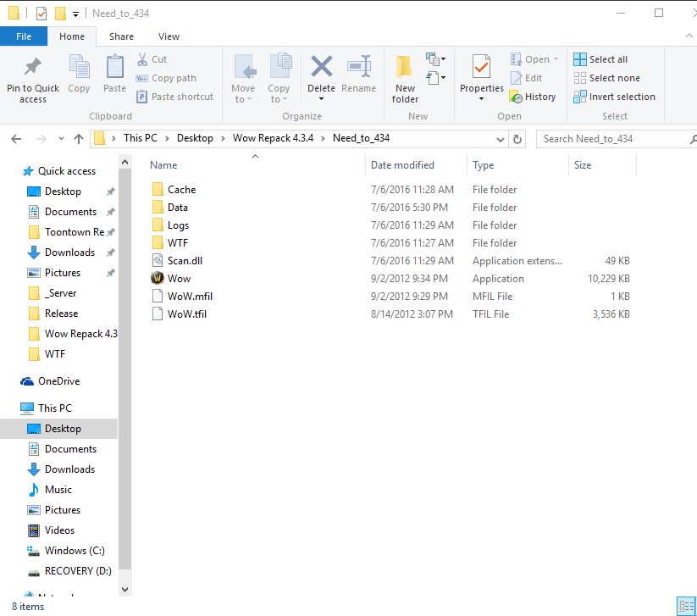The image size is (697, 616).
Task: Click the Properties checkmark icon
Action: (481, 67)
